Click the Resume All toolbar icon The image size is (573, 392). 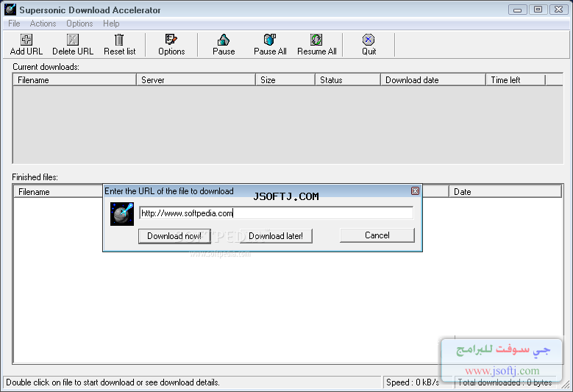316,40
